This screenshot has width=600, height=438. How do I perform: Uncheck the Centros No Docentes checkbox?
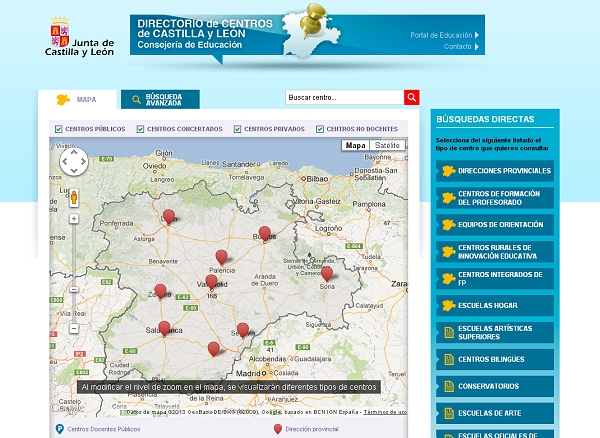[x=320, y=129]
